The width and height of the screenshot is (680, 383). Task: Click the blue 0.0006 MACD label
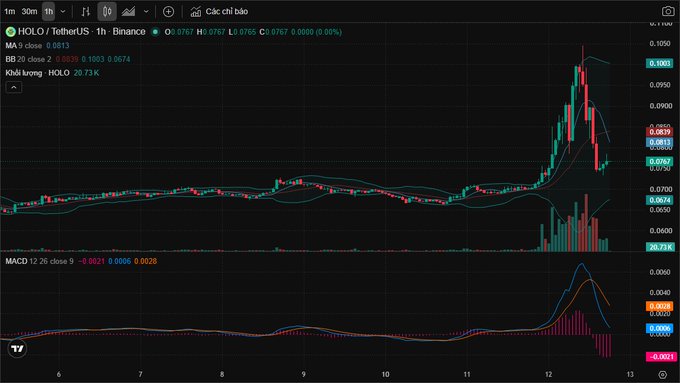tap(660, 328)
